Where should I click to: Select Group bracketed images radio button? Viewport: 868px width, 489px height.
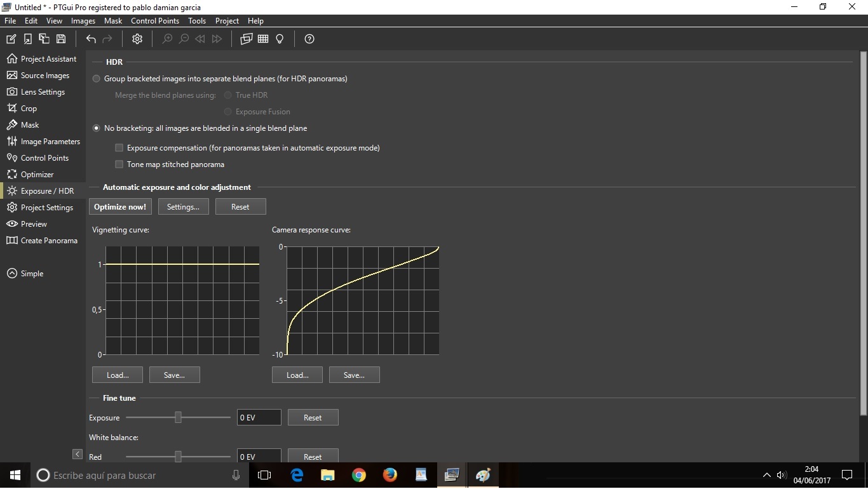(97, 79)
